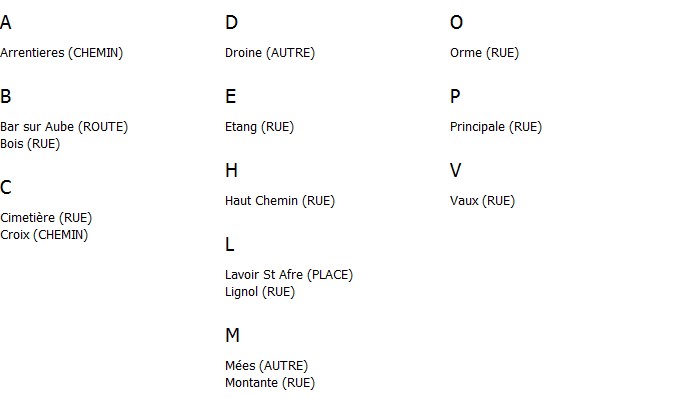The image size is (675, 399).
Task: Open Cimetière (RUE) entry
Action: pyautogui.click(x=46, y=218)
